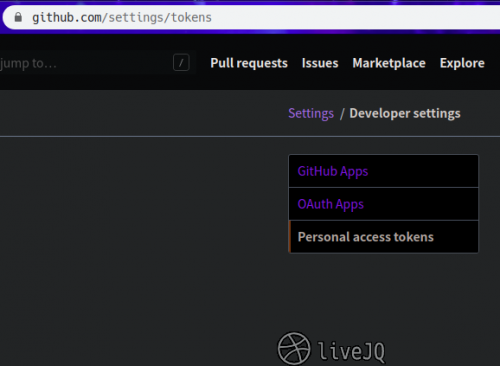Screen dimensions: 500x366
Task: Select GitHub Apps in the sidebar
Action: pos(383,171)
